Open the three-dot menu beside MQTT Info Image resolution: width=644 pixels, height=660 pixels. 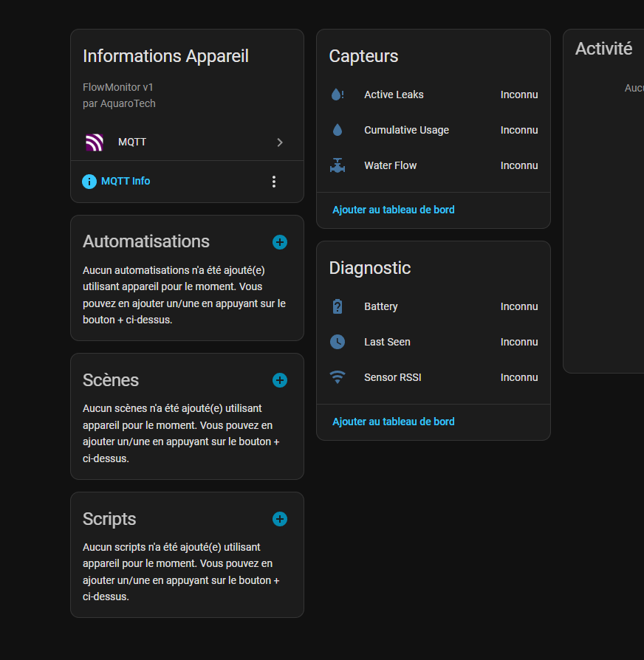(274, 182)
